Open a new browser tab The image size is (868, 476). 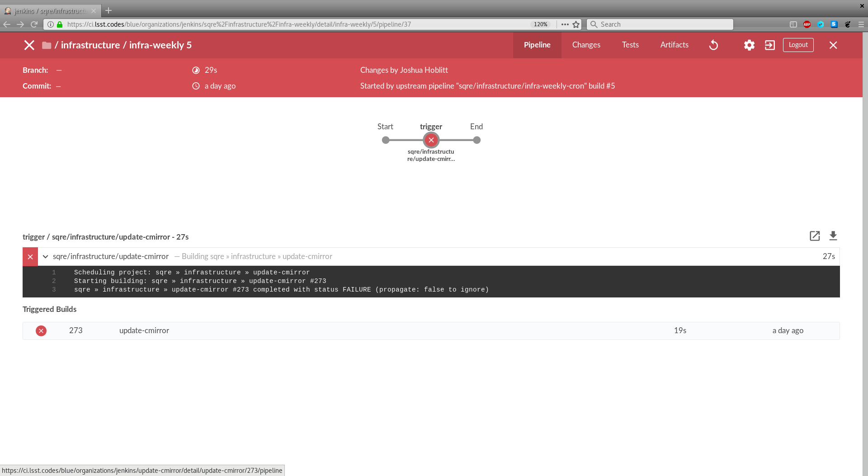[x=108, y=10]
